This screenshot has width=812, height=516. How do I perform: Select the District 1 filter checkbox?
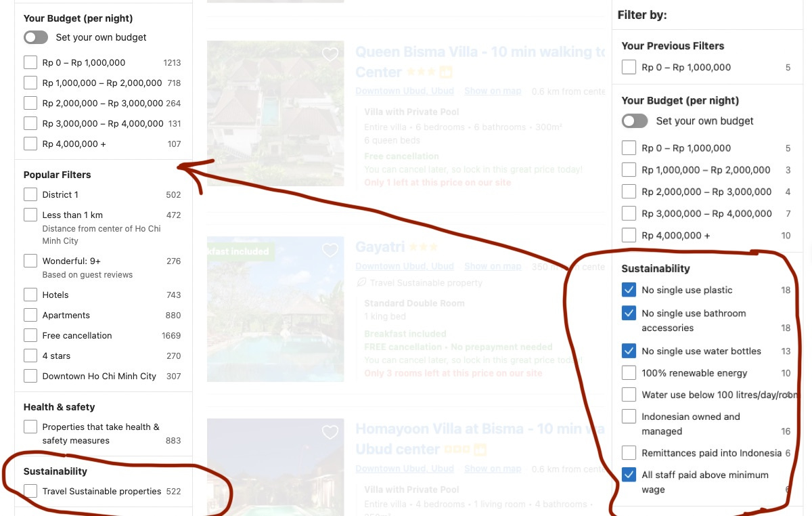click(30, 194)
